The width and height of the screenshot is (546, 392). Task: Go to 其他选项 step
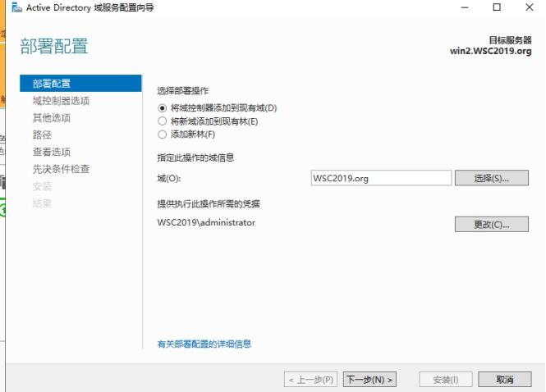pyautogui.click(x=52, y=118)
